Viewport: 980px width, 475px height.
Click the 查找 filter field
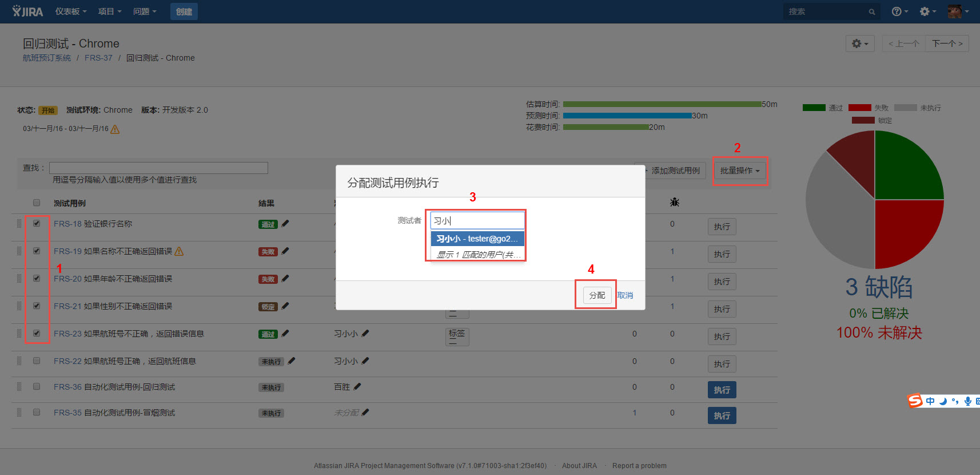(158, 168)
